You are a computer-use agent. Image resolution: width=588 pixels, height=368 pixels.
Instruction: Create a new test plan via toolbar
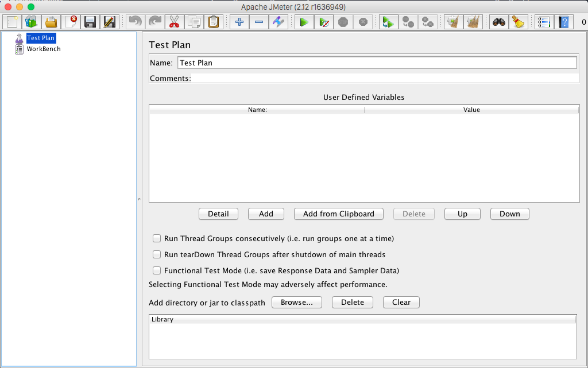point(12,22)
